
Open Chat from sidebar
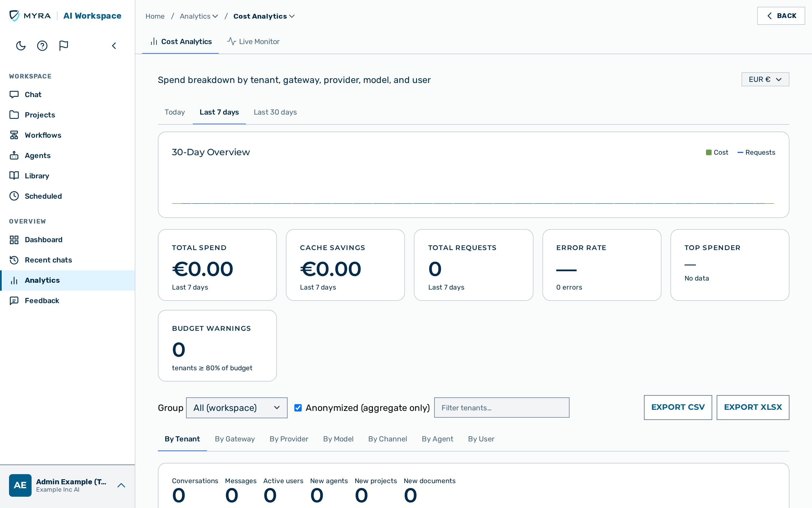point(67,95)
